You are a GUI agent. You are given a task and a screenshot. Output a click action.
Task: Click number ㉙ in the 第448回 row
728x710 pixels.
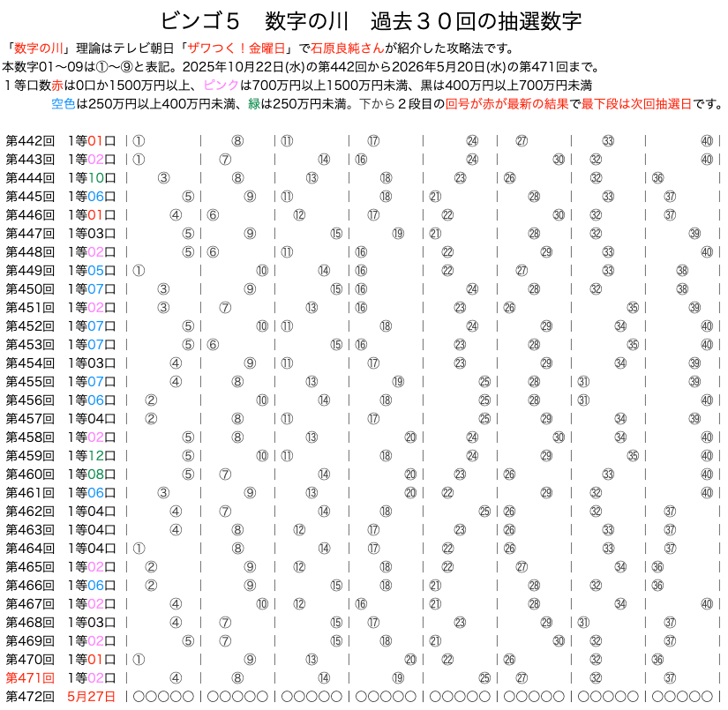tap(546, 252)
